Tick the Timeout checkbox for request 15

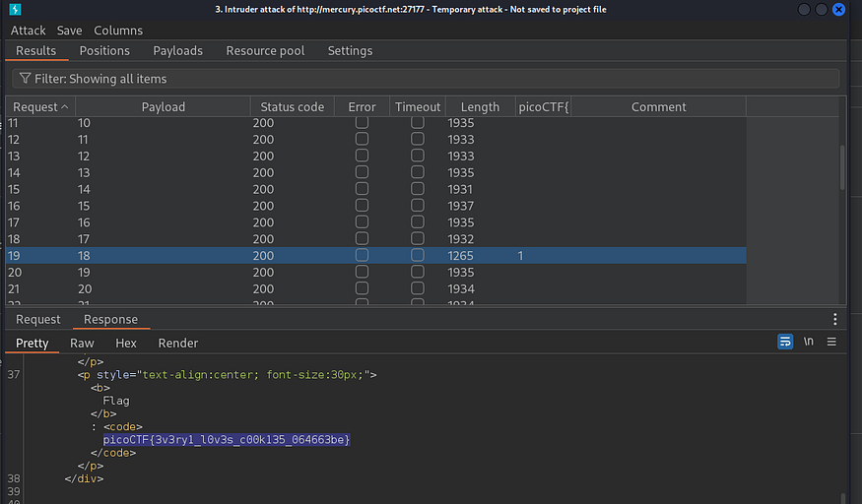[418, 189]
